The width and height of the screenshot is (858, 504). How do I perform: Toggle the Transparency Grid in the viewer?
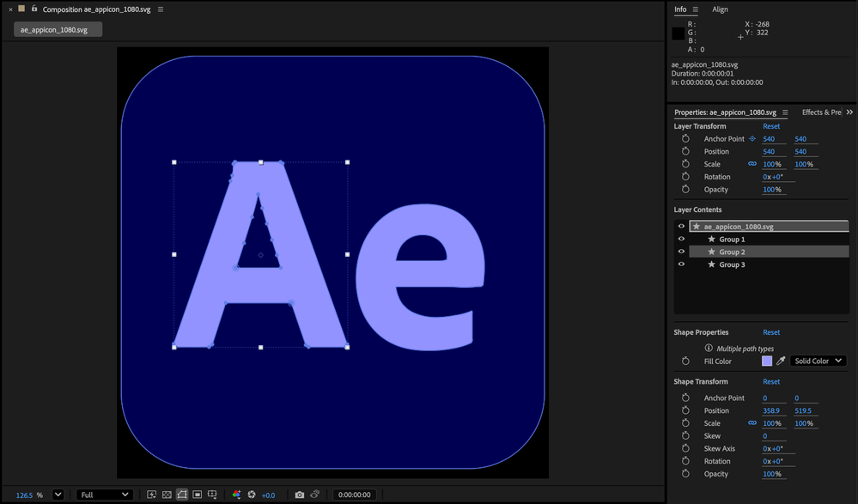167,495
